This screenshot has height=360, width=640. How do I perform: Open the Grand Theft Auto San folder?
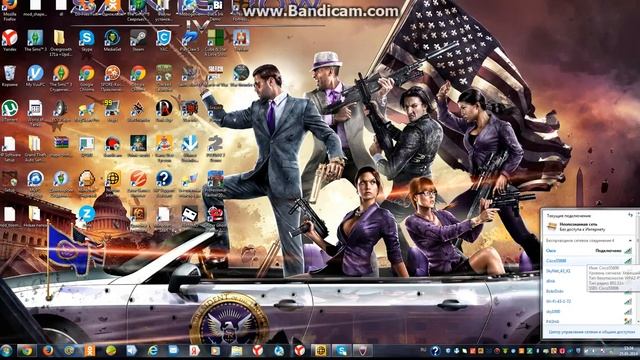pyautogui.click(x=35, y=149)
